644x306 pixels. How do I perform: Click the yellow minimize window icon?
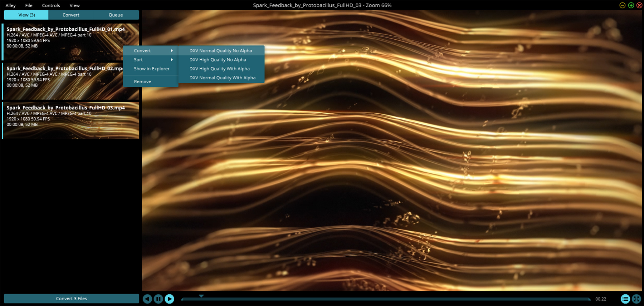[622, 5]
